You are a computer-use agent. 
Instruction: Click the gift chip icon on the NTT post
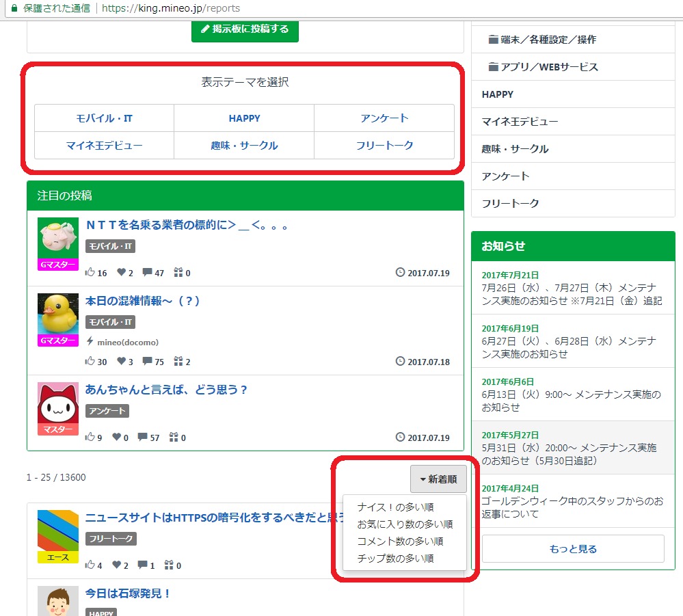point(178,273)
